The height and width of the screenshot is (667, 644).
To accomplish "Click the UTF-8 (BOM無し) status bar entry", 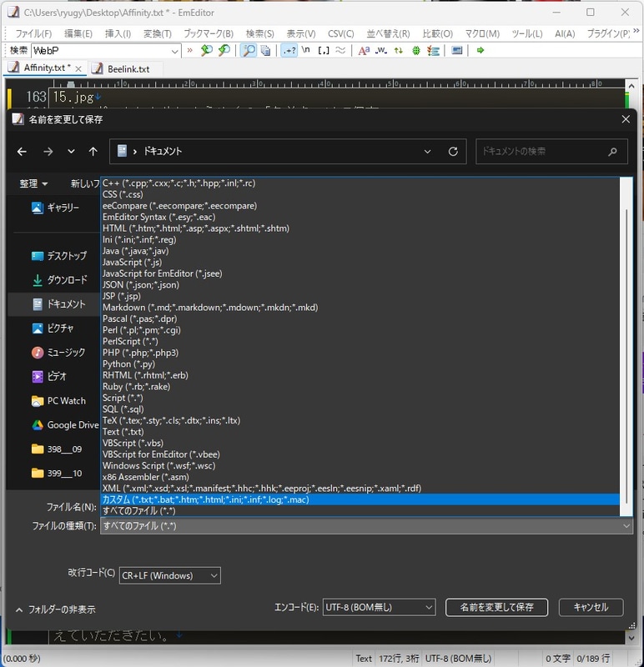I will click(459, 659).
